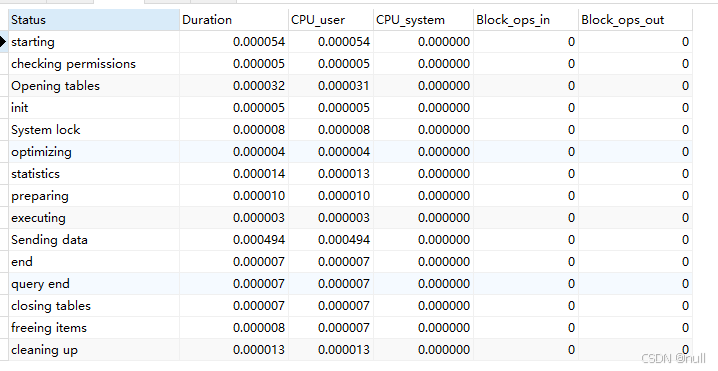Select the 'Sending data' status cell

[x=94, y=240]
